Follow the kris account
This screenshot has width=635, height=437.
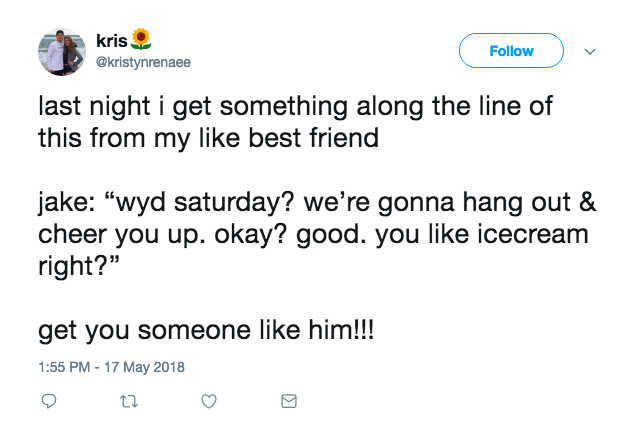511,51
